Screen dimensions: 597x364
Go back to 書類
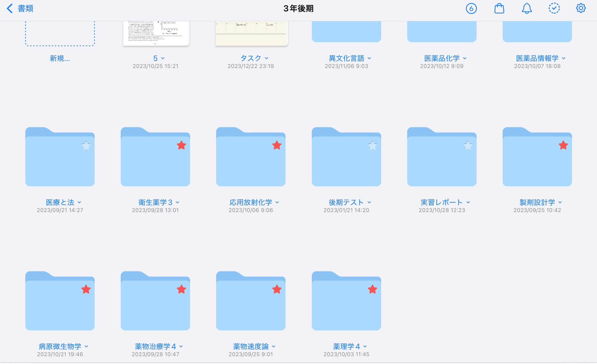[x=20, y=8]
